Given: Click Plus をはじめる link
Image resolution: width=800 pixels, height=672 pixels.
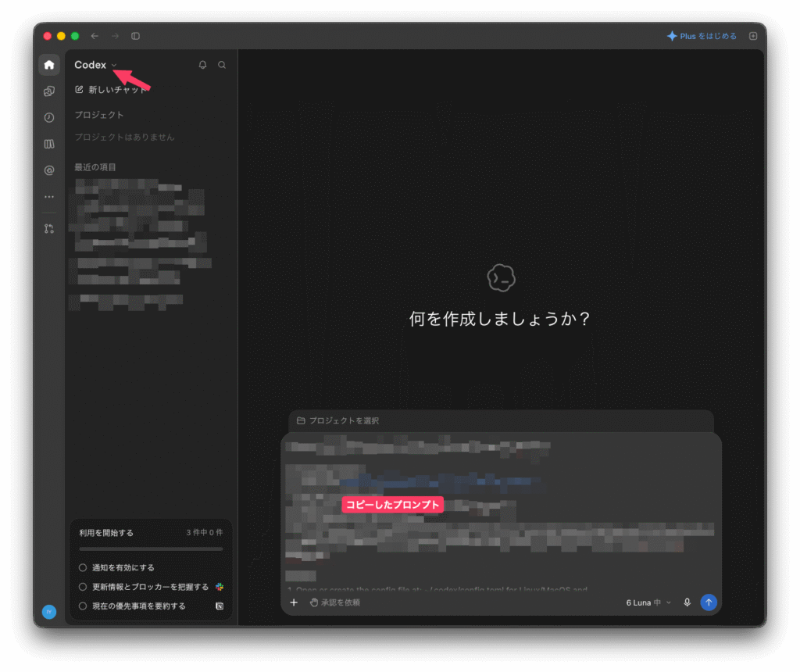Looking at the screenshot, I should (702, 36).
